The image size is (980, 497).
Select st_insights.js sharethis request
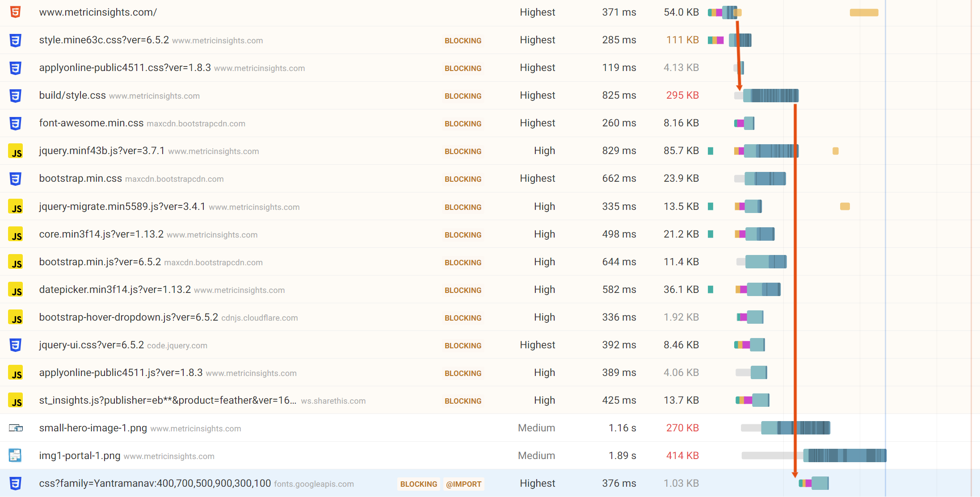[168, 400]
